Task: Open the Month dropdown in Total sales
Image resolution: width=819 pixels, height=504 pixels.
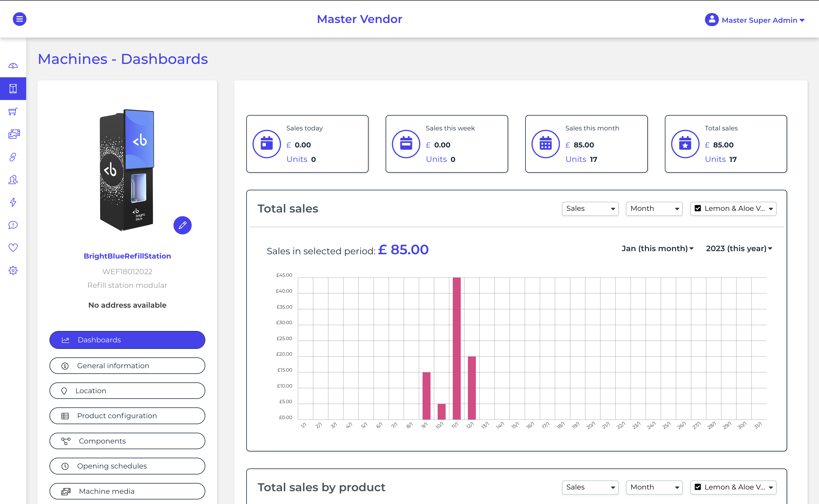Action: tap(654, 209)
